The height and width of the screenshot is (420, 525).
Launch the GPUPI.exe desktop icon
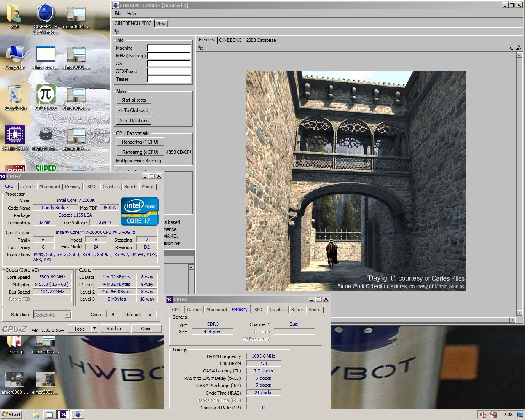click(x=46, y=97)
